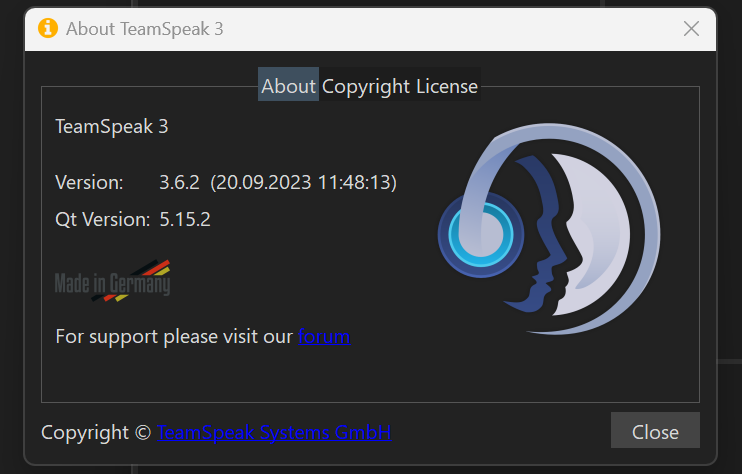Click the "Qt Version:" label
The height and width of the screenshot is (474, 742).
[x=102, y=220]
